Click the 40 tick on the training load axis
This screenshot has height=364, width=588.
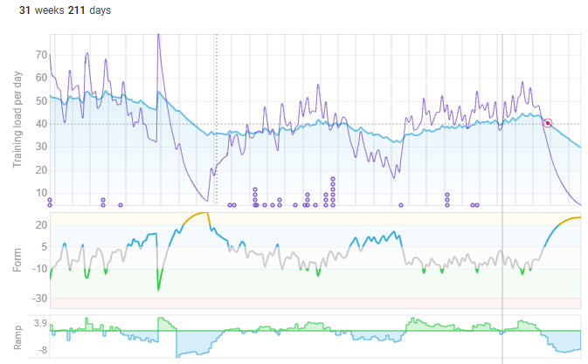click(38, 124)
